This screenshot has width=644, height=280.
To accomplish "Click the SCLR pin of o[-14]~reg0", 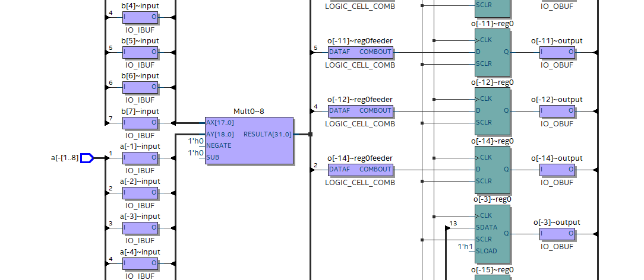I will (x=484, y=181).
